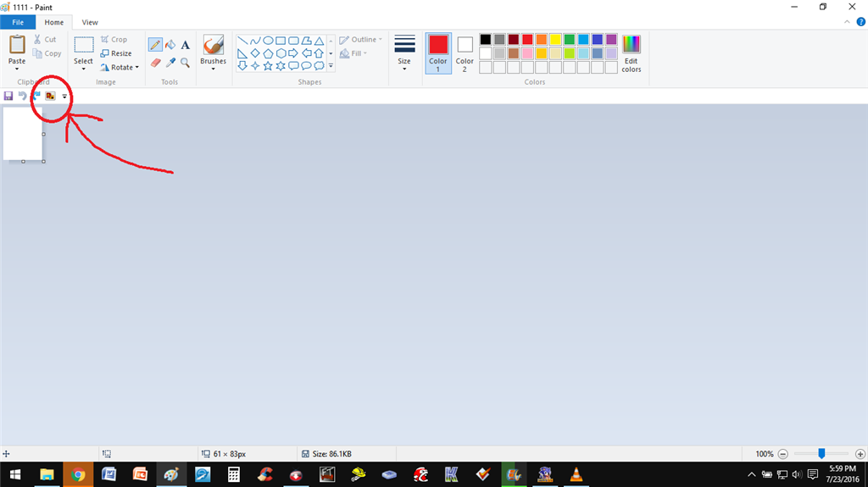Screen dimensions: 868x487
Task: Choose the Down arrow shape
Action: pyautogui.click(x=242, y=66)
